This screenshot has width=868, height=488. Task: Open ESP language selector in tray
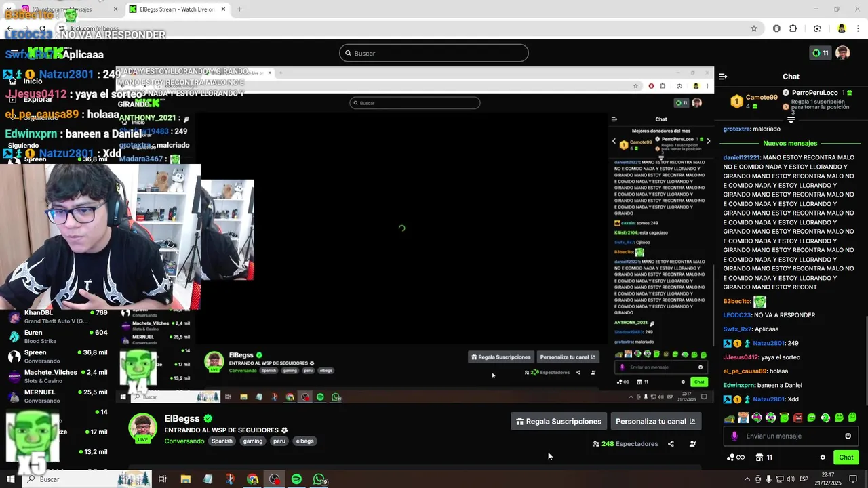point(804,479)
